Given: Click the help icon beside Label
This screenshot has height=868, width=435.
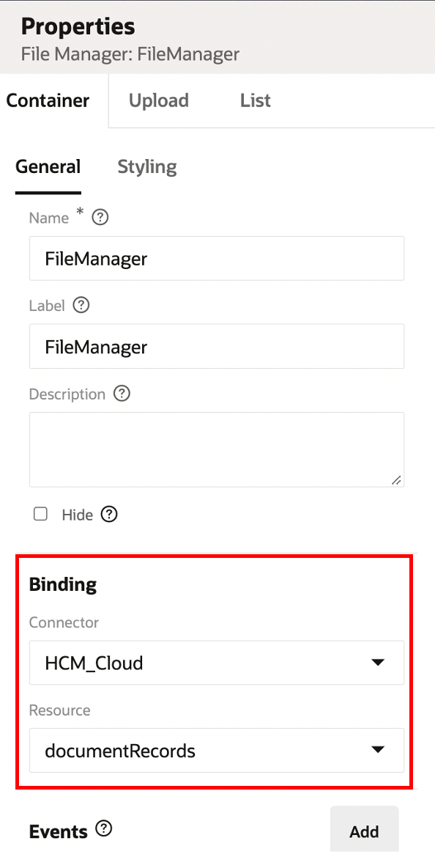Looking at the screenshot, I should 81,305.
